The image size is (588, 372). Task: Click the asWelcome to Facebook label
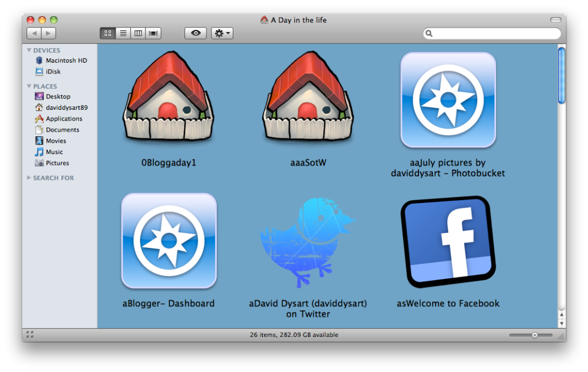448,304
